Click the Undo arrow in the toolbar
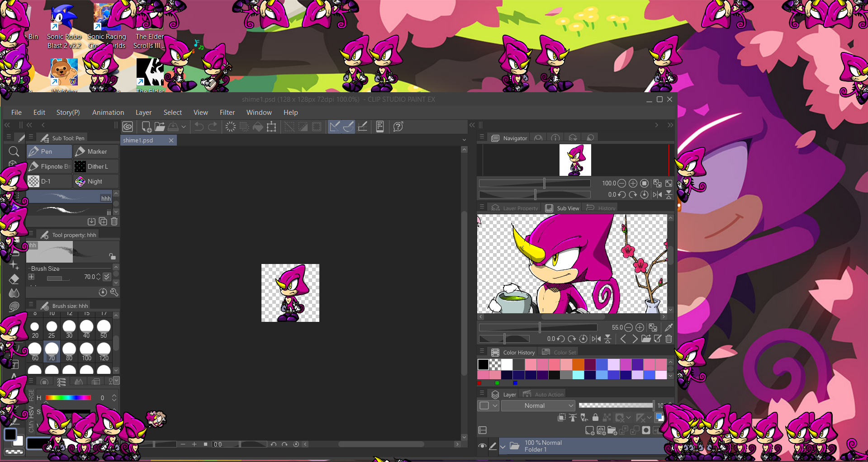 click(199, 127)
